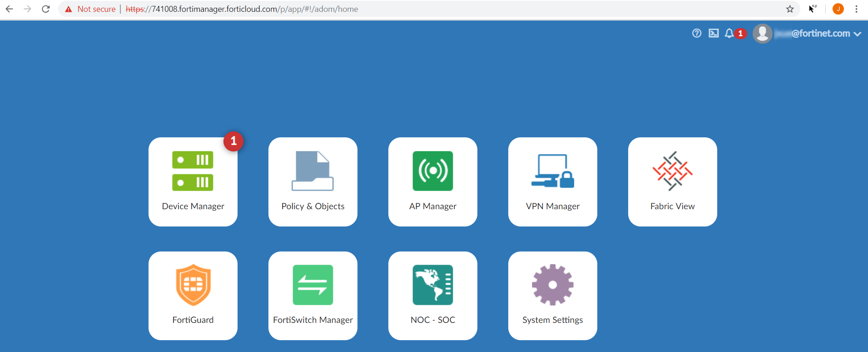Image resolution: width=868 pixels, height=352 pixels.
Task: Go back in browser history
Action: pos(9,9)
